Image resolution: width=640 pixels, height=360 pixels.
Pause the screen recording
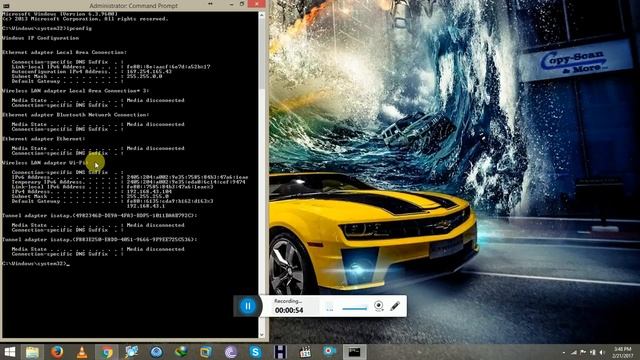pos(247,306)
